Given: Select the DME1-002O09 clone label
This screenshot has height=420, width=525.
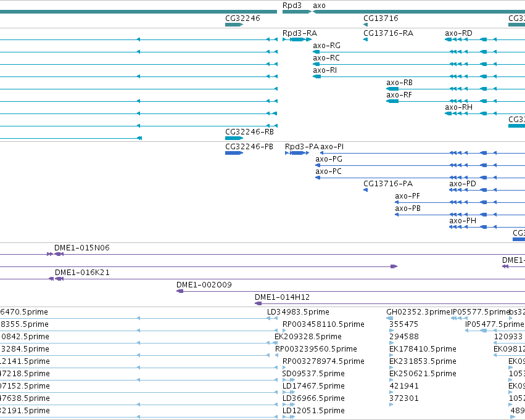Looking at the screenshot, I should point(204,285).
